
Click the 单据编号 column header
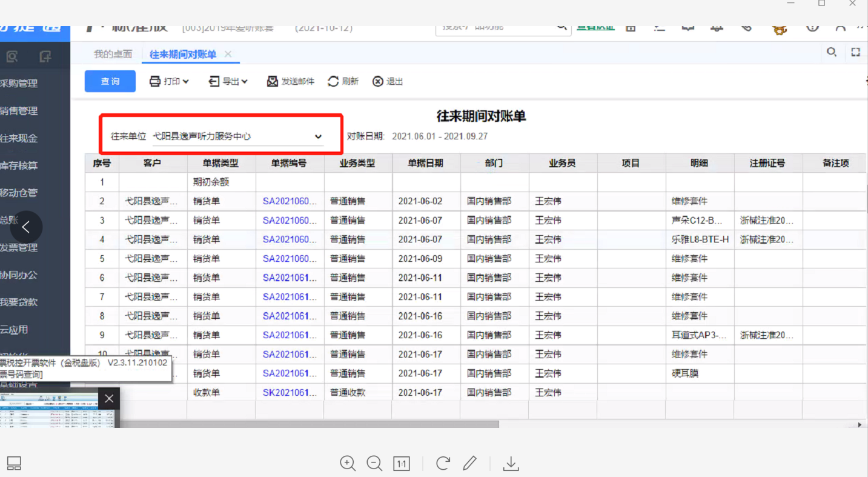[290, 163]
